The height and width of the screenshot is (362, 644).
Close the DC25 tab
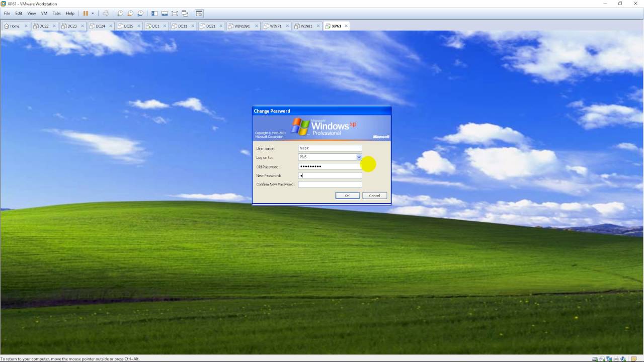tap(139, 26)
